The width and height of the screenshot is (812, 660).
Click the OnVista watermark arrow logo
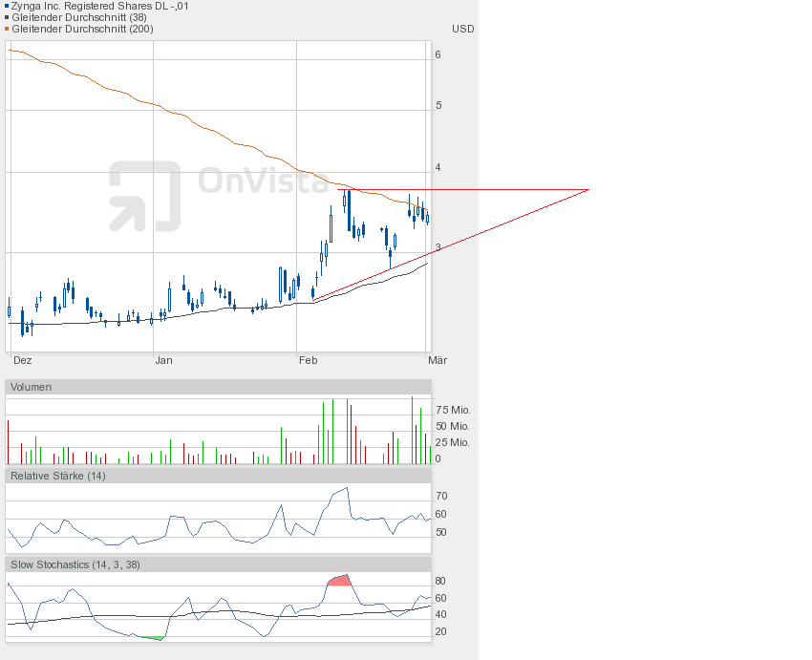(x=144, y=197)
